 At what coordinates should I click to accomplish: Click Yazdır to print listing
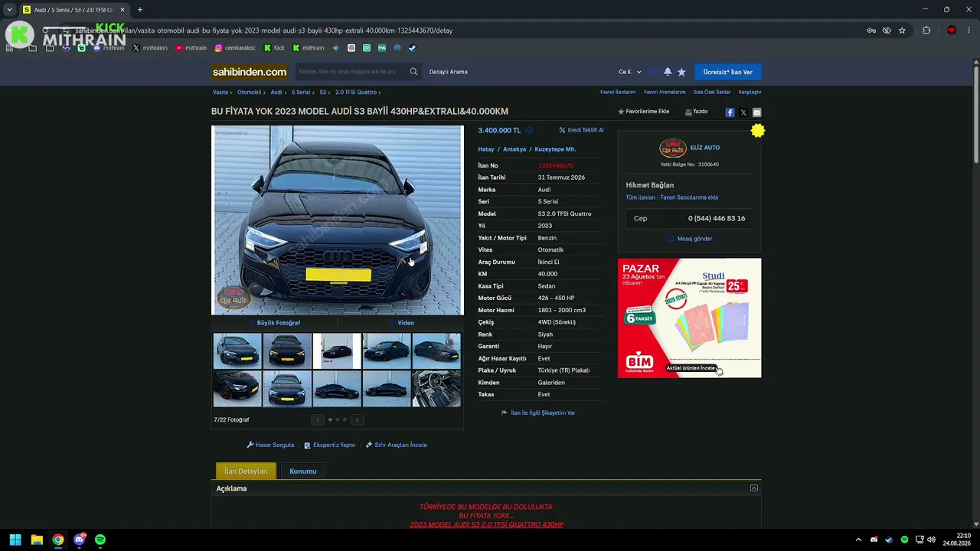pyautogui.click(x=697, y=112)
